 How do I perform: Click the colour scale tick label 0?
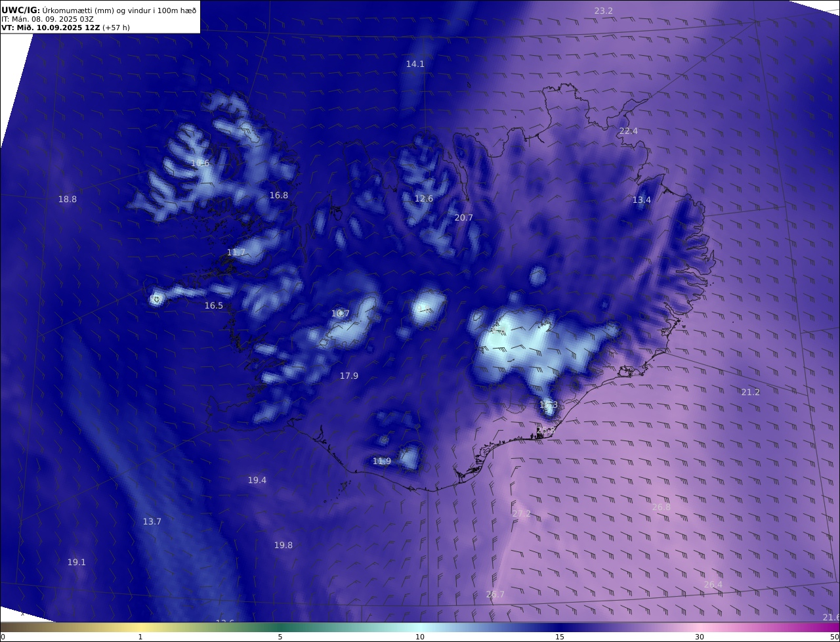tap(3, 637)
